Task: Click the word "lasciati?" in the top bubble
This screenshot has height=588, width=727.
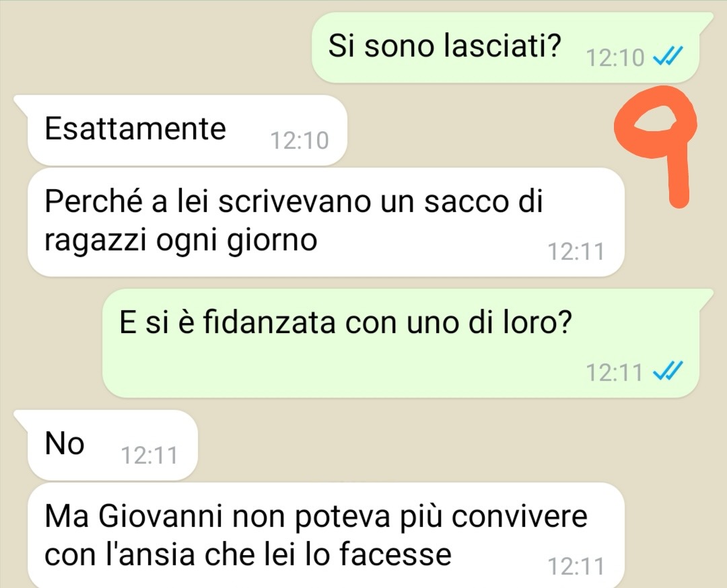Action: (x=502, y=45)
